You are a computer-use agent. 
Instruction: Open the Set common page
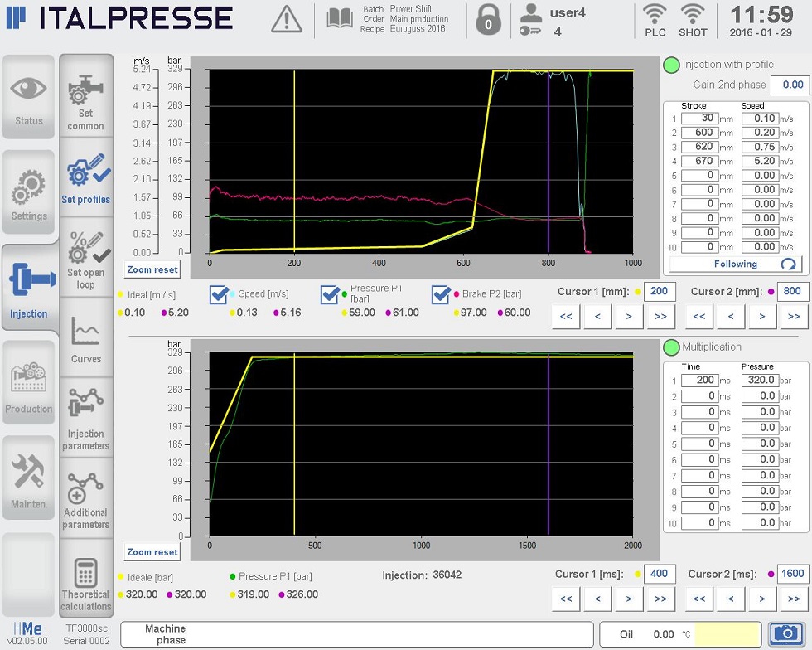[x=86, y=96]
